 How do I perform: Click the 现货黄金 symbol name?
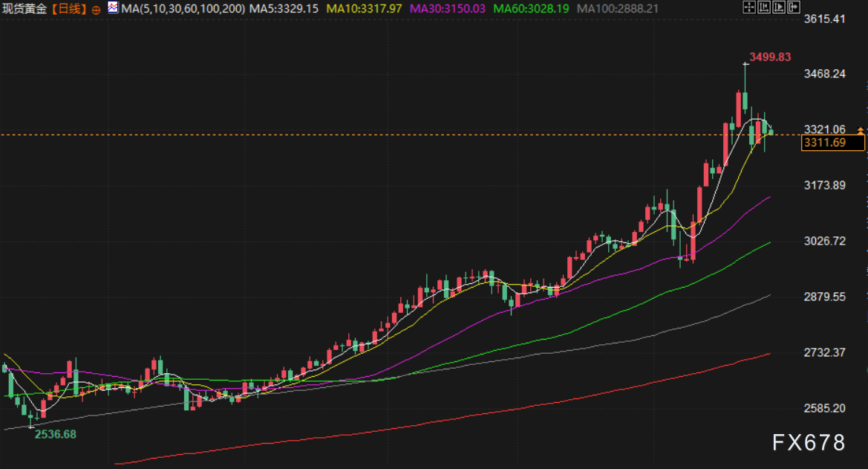pos(24,9)
